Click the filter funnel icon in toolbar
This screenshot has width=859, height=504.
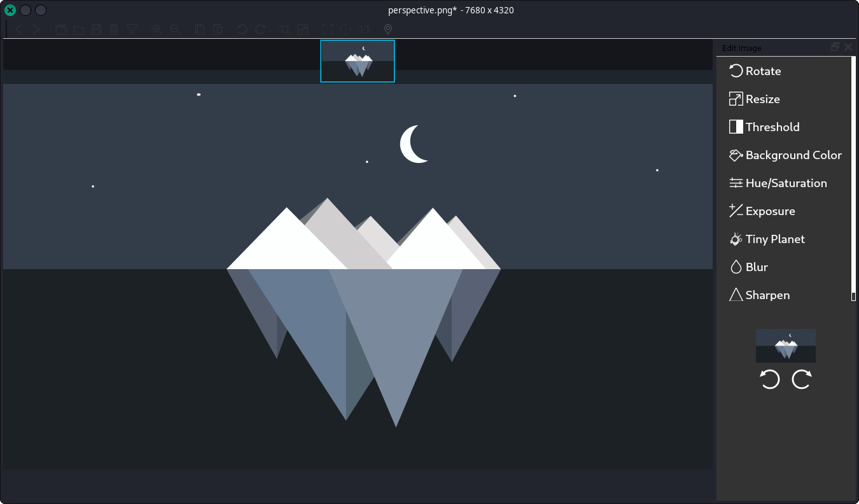[132, 29]
